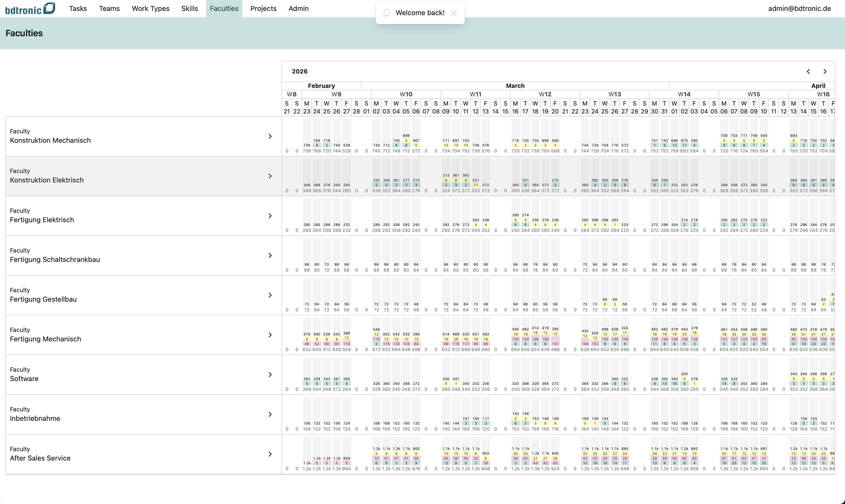Navigate to the next time period
Viewport: 845px width, 504px height.
click(x=825, y=71)
